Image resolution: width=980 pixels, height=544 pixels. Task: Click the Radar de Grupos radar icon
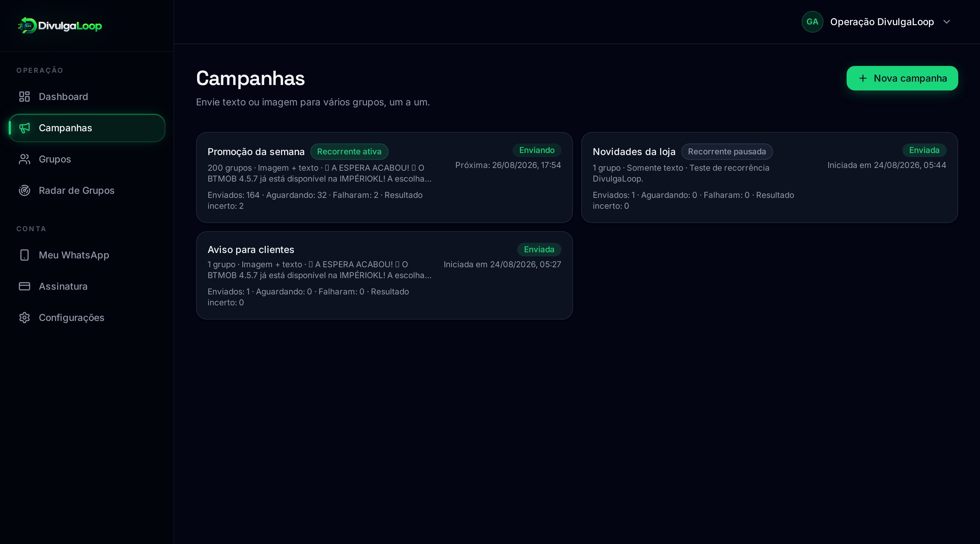coord(24,190)
